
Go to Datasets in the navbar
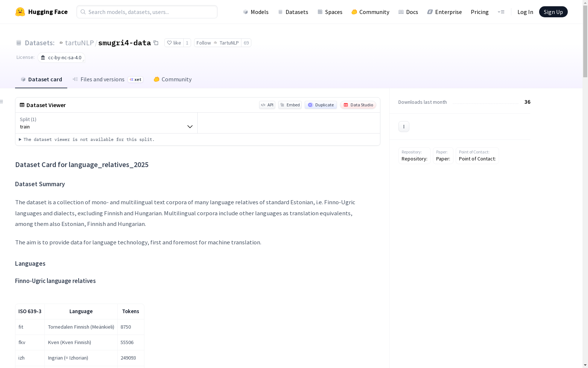pos(293,12)
